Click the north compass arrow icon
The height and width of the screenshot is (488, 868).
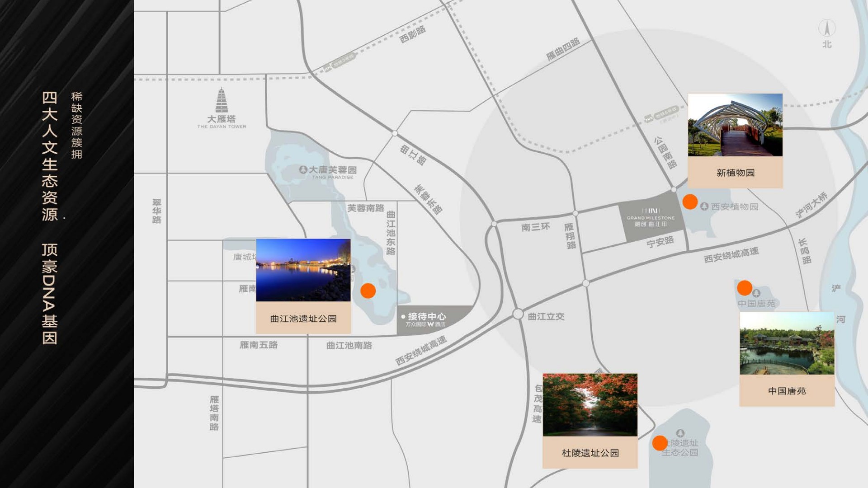click(x=827, y=29)
